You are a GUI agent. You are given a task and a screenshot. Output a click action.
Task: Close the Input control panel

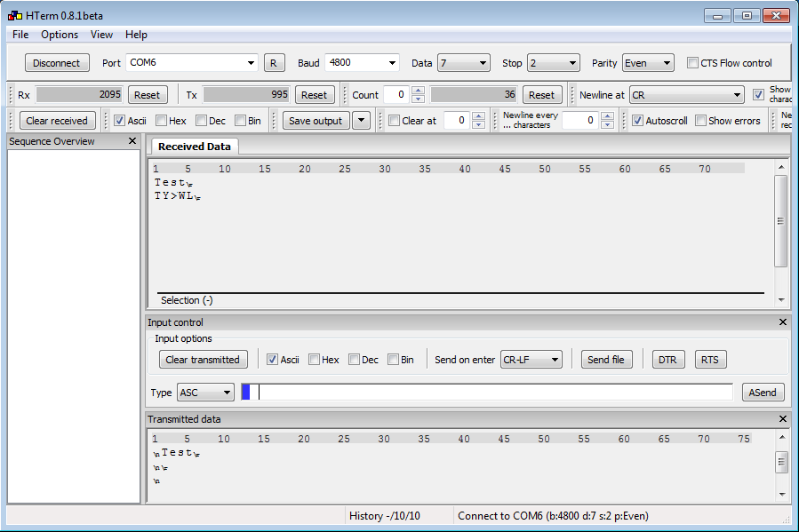pos(783,322)
